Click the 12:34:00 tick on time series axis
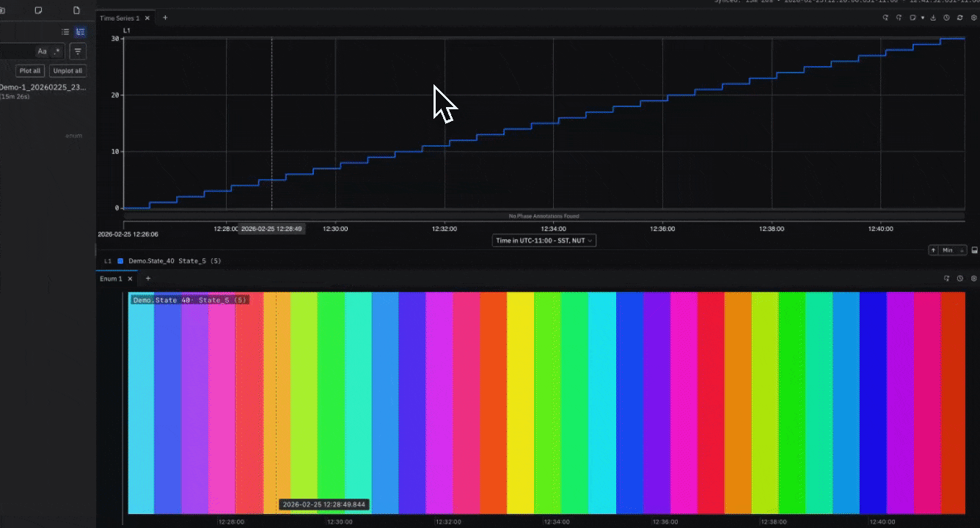This screenshot has width=980, height=528. point(553,229)
